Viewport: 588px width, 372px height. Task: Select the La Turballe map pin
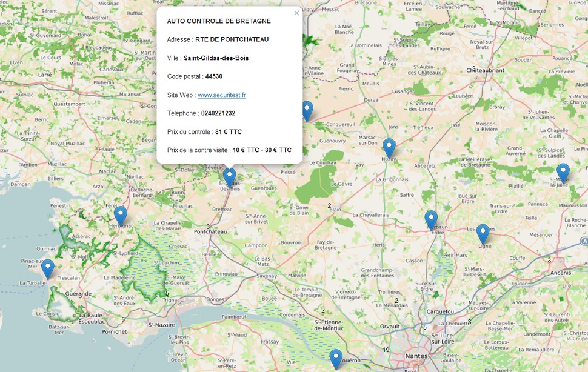coord(48,268)
